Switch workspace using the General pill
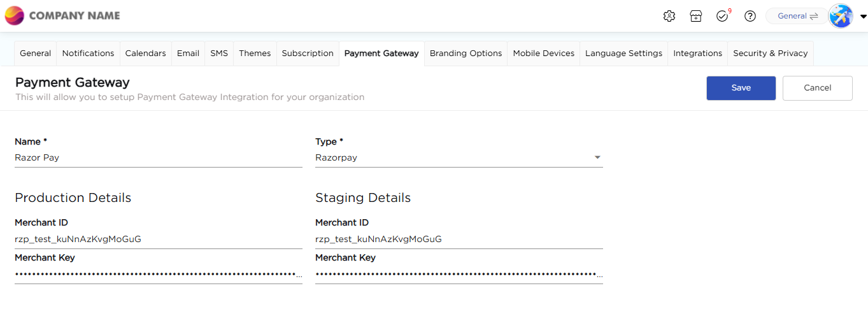Viewport: 868px width, 316px height. [797, 16]
